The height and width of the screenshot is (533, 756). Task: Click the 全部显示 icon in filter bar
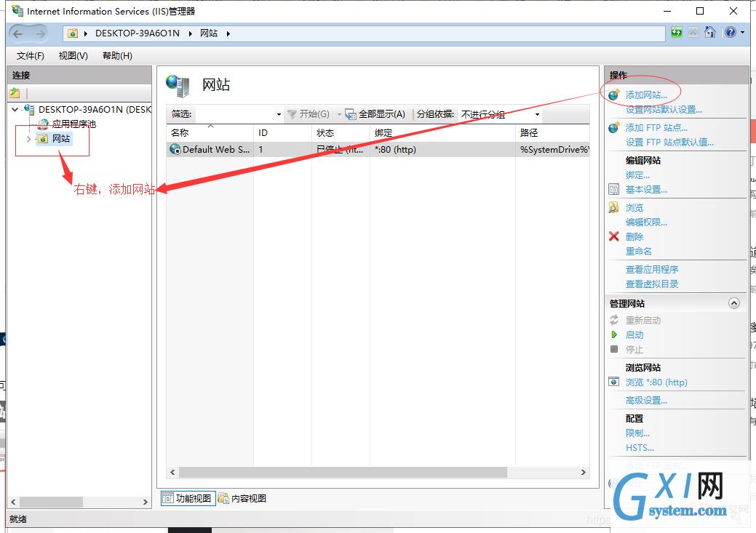click(351, 114)
